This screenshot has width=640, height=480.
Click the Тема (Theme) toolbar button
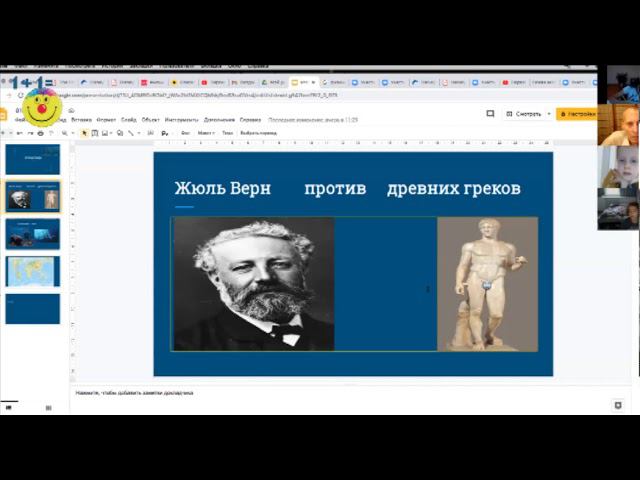[x=227, y=133]
